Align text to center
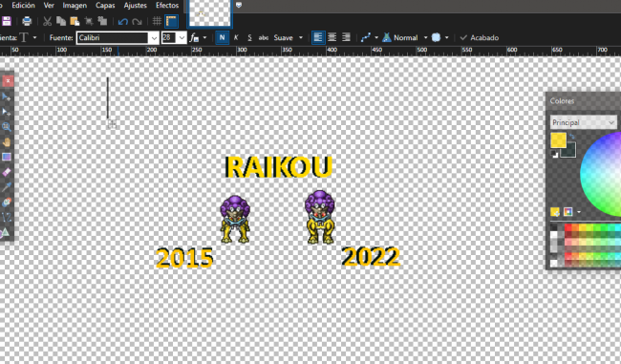621x364 pixels. coord(332,37)
